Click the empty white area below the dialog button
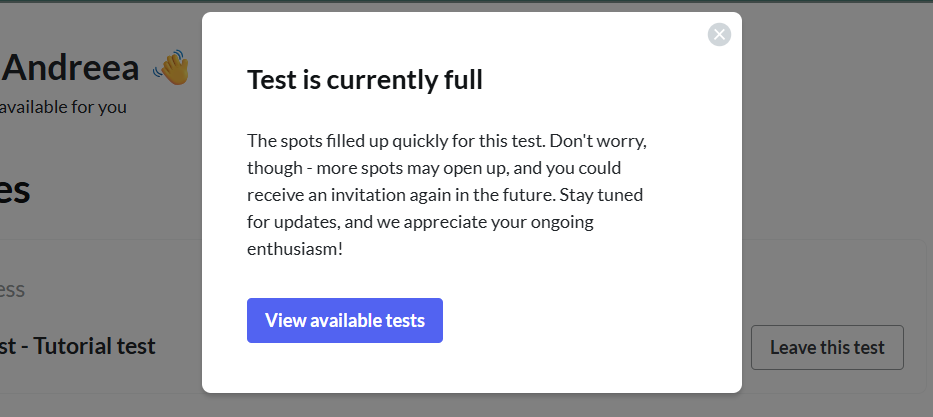 (x=471, y=368)
